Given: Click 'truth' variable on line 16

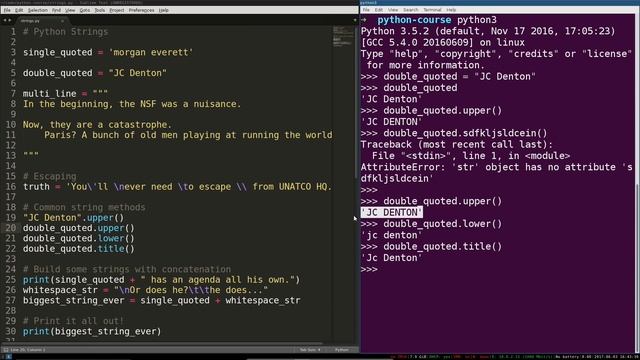Looking at the screenshot, I should [36, 187].
